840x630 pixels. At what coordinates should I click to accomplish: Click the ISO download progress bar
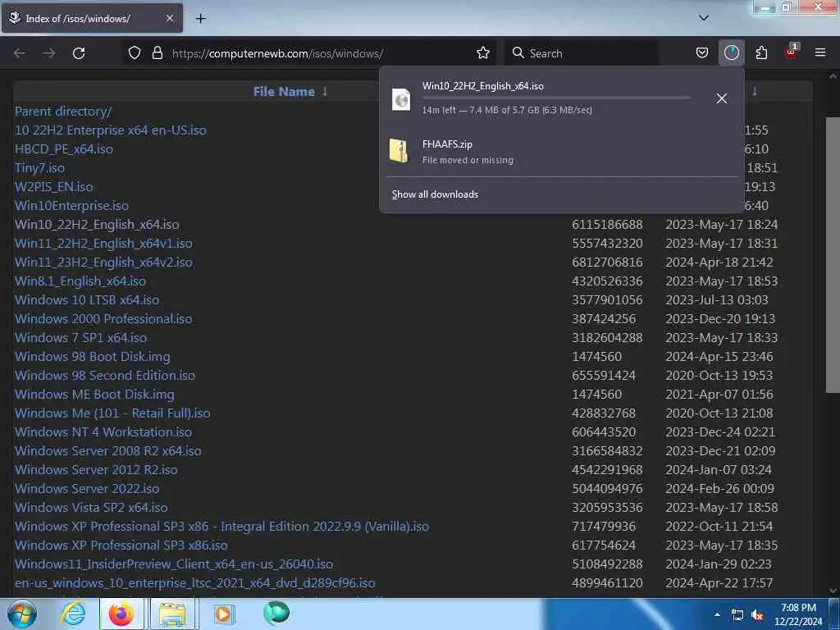point(555,98)
